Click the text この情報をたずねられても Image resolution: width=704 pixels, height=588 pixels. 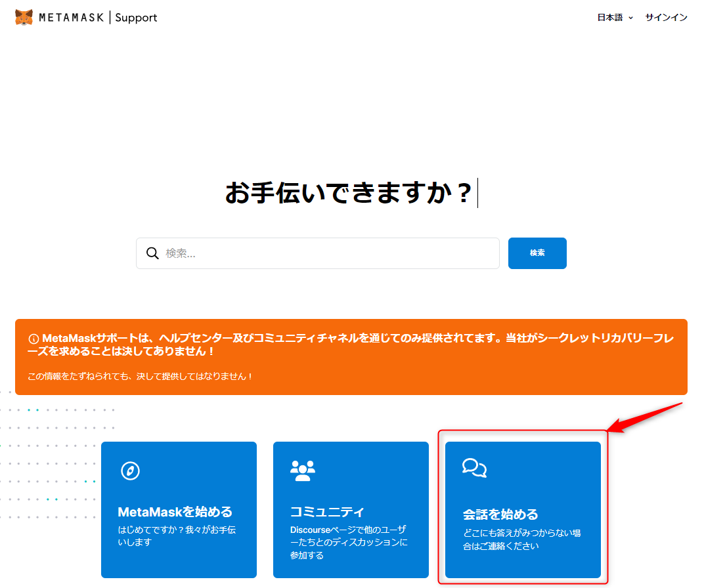(140, 376)
